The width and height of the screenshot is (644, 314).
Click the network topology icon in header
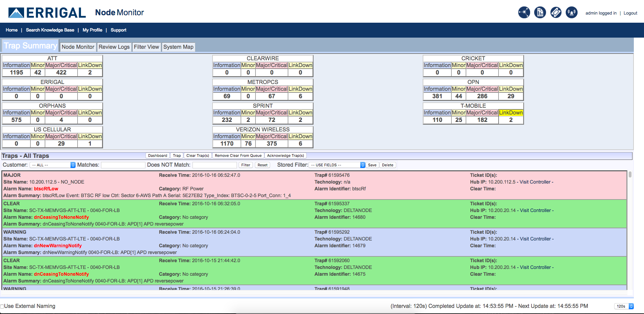[x=524, y=13]
